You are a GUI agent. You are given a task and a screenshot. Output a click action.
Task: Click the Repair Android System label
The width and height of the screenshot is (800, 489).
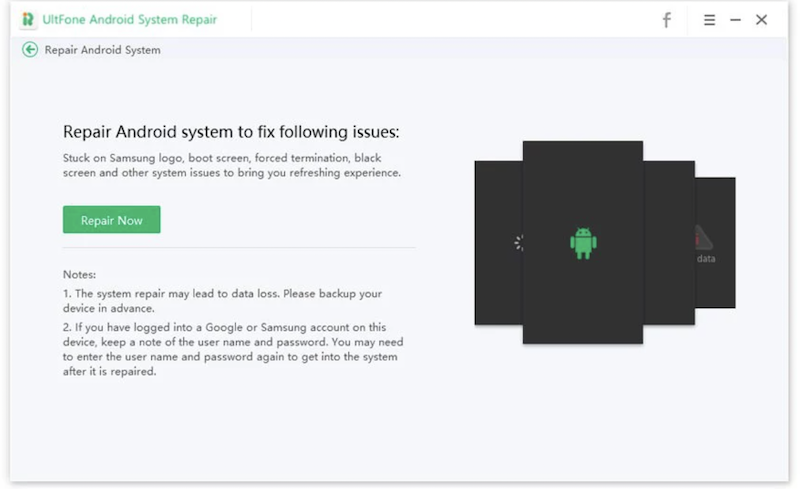(x=103, y=50)
